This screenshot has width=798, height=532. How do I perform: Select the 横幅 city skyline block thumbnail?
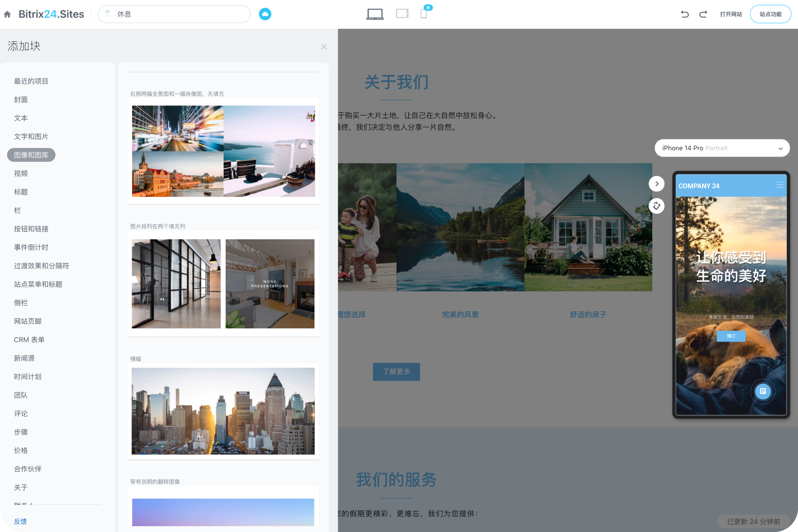point(223,411)
